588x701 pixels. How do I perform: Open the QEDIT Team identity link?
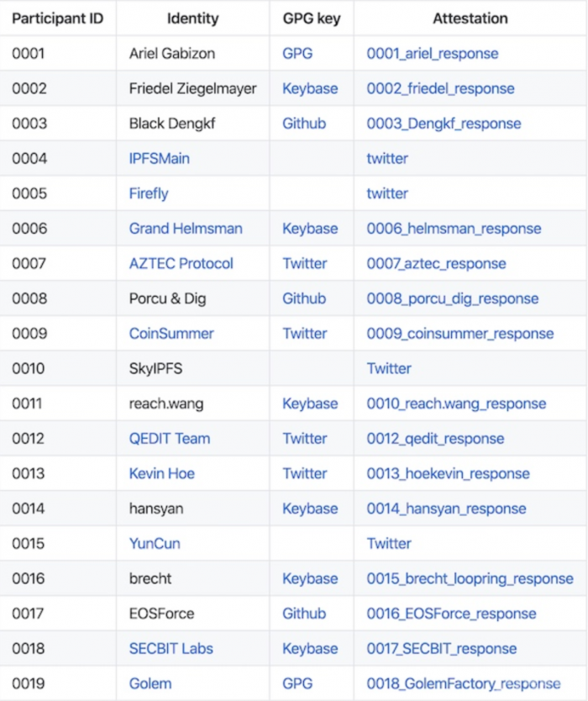tap(170, 439)
